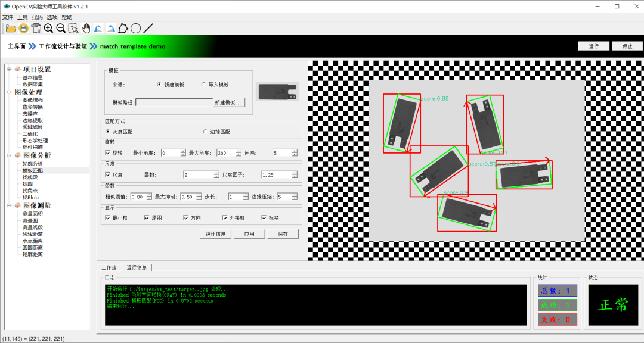Click the 新建模板... button
Viewport: 644px width, 343px height.
(x=228, y=102)
